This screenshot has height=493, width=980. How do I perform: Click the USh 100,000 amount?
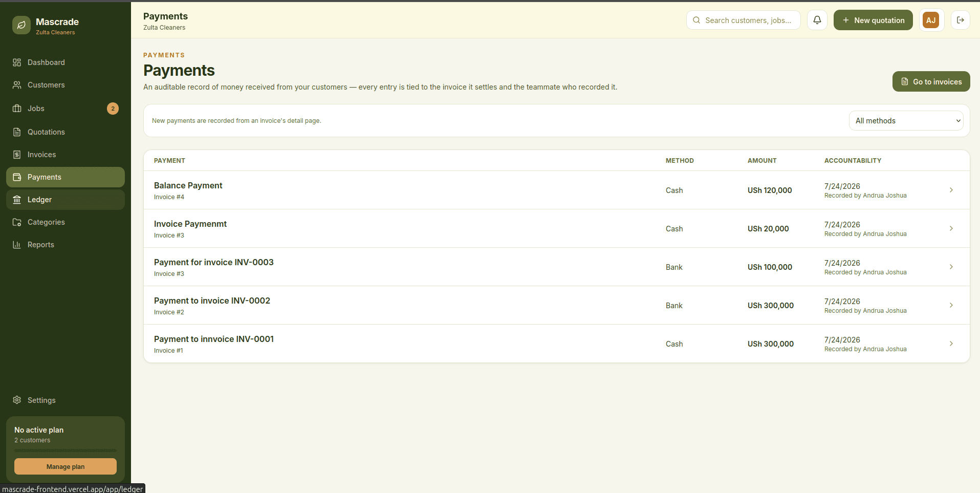click(770, 267)
